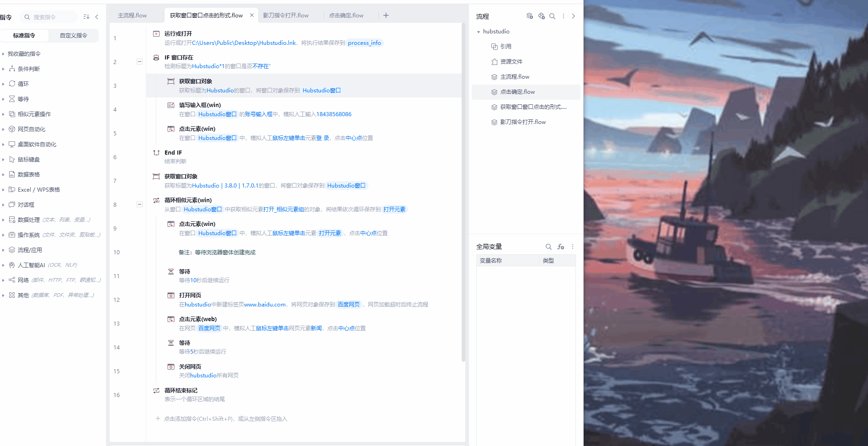
Task: Open the 全局变量 more options menu
Action: pos(572,247)
